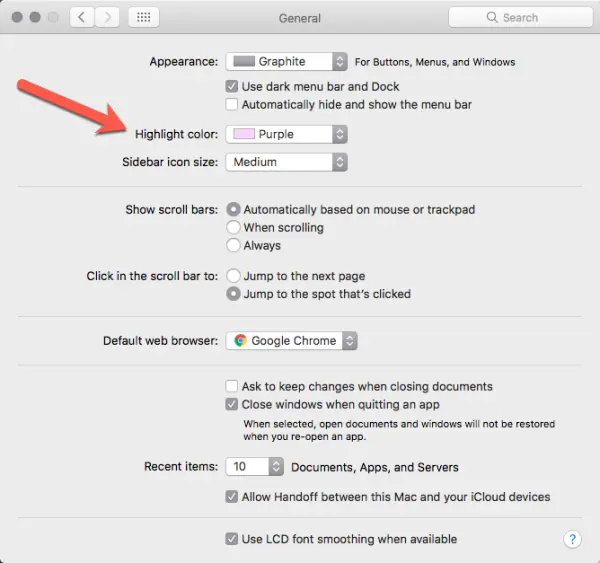Disable Allow Handoff checkbox

point(232,497)
